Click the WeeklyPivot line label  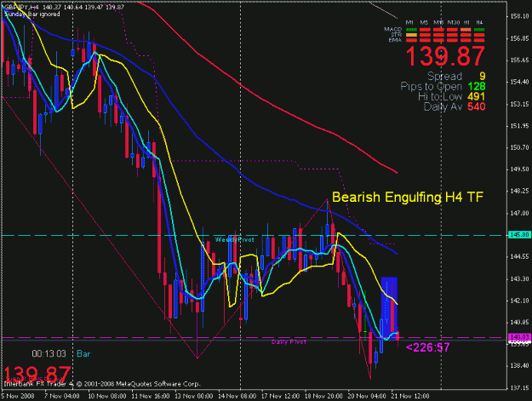coord(234,240)
